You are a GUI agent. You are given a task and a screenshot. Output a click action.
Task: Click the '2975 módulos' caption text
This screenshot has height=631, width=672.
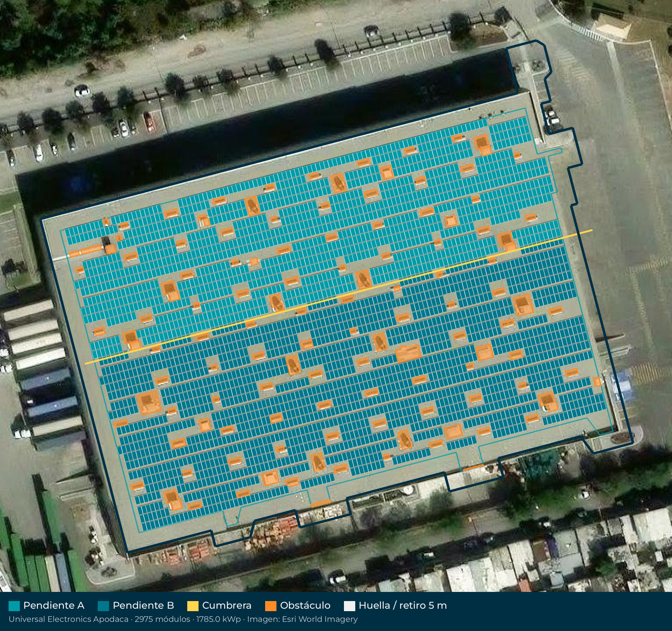[162, 619]
